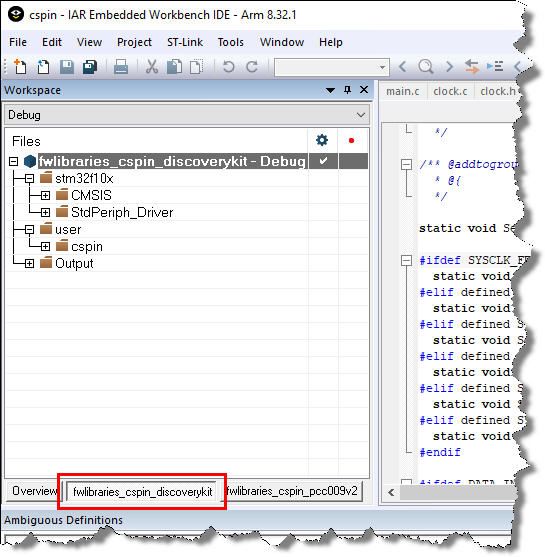Collapse the @addtogroup comment block
This screenshot has width=545, height=557.
pyautogui.click(x=406, y=164)
